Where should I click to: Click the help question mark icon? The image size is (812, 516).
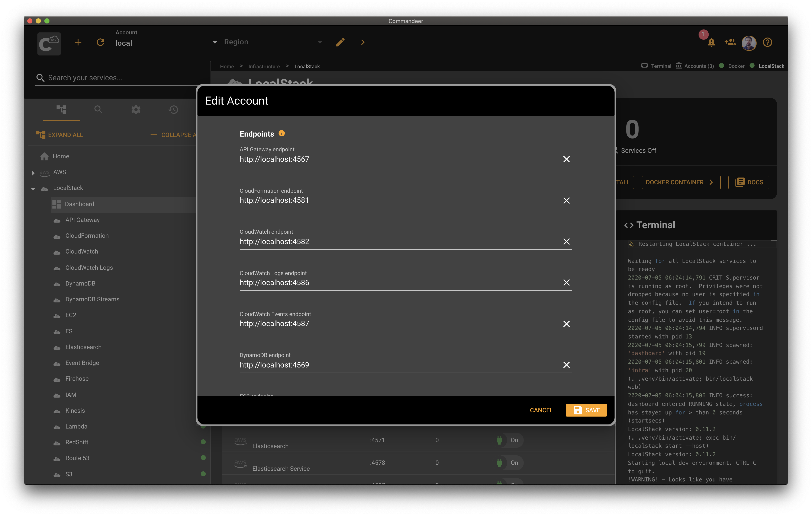pos(767,42)
